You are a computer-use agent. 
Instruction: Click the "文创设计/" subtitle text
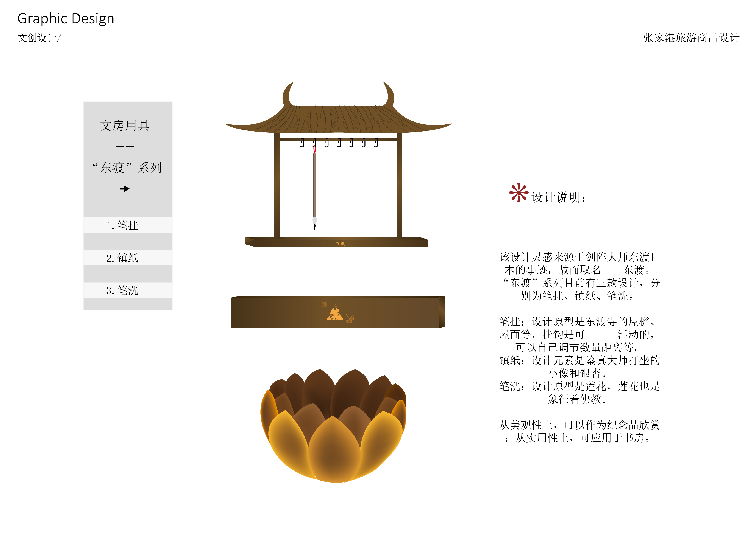(x=39, y=38)
